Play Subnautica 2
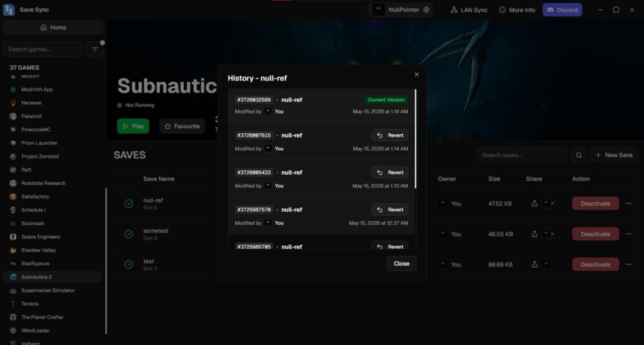This screenshot has width=644, height=345. point(133,126)
